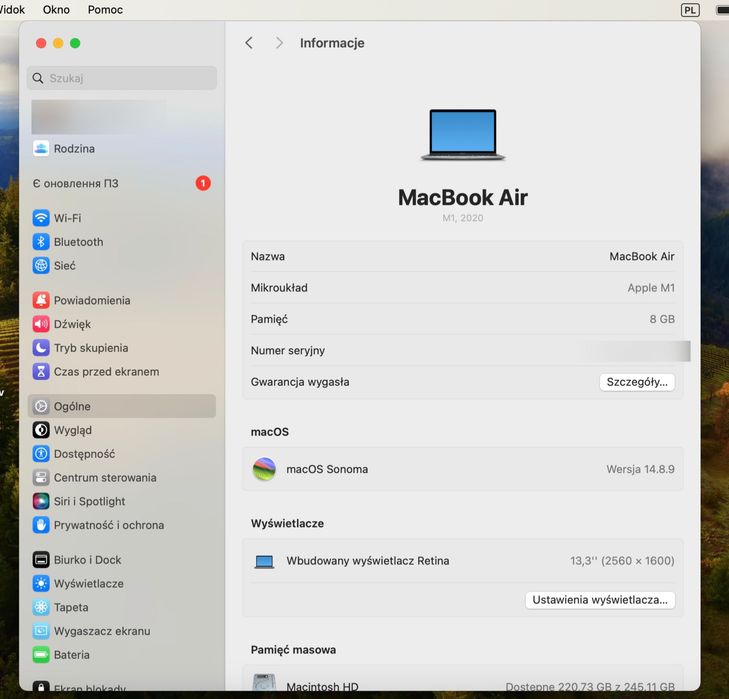Image resolution: width=729 pixels, height=699 pixels.
Task: Click the built-in Retina display laptop icon
Action: (264, 561)
